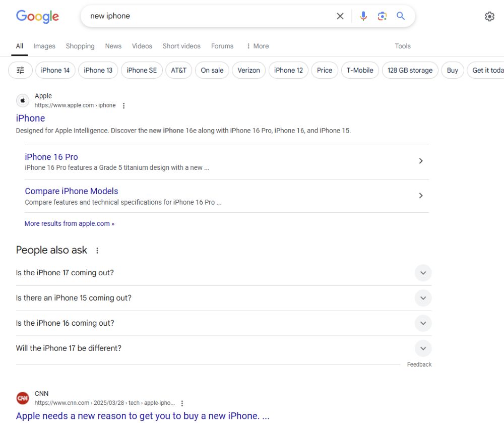This screenshot has height=423, width=504.
Task: Open CNN article about buying a new iPhone
Action: pos(143,416)
